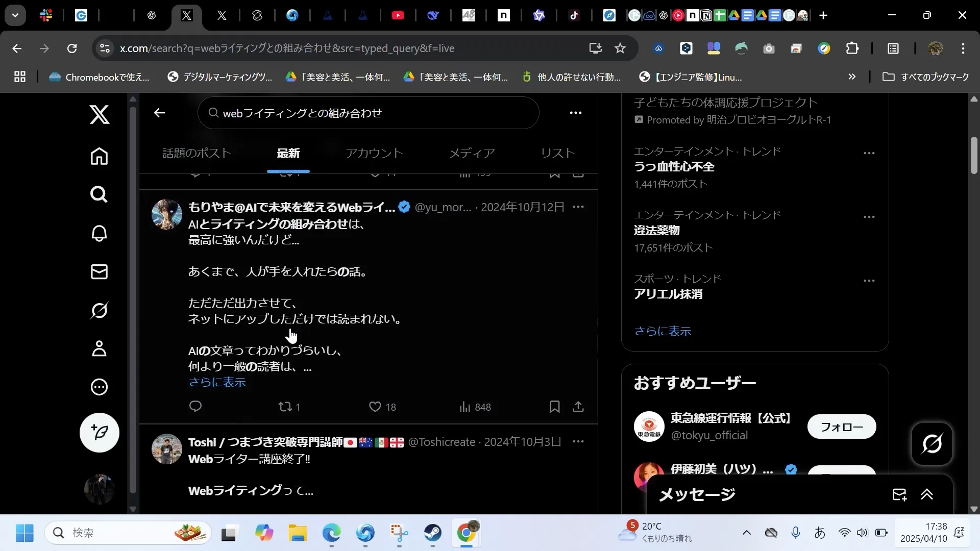Image resolution: width=980 pixels, height=551 pixels.
Task: View analytics 848 on もりやま's post
Action: 475,407
